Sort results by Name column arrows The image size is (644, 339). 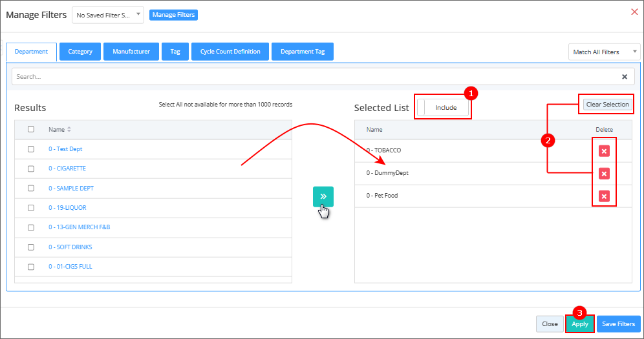[x=69, y=130]
